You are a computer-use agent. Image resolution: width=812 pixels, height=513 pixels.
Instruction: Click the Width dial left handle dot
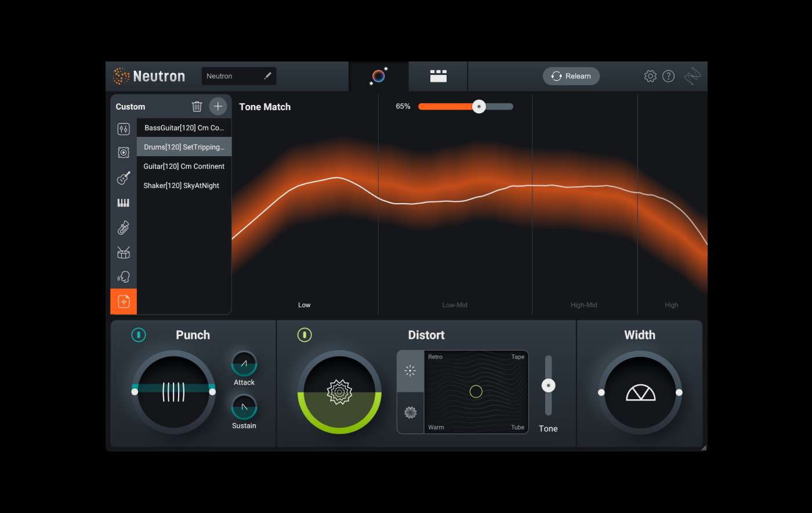click(x=601, y=392)
